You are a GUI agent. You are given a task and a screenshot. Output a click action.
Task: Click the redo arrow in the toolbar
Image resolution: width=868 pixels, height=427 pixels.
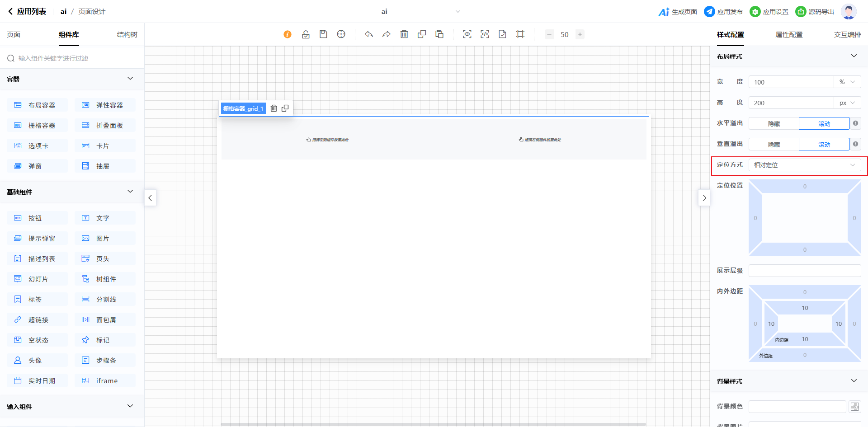pyautogui.click(x=386, y=34)
